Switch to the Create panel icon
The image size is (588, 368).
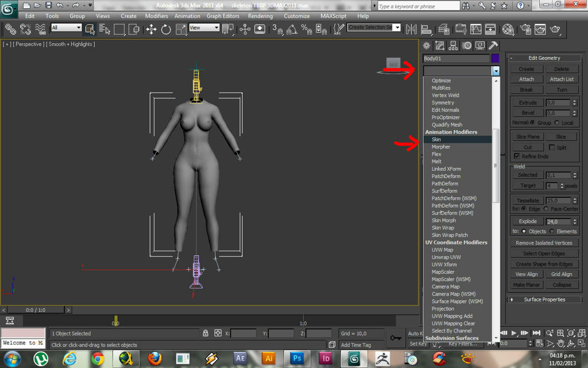coord(427,46)
